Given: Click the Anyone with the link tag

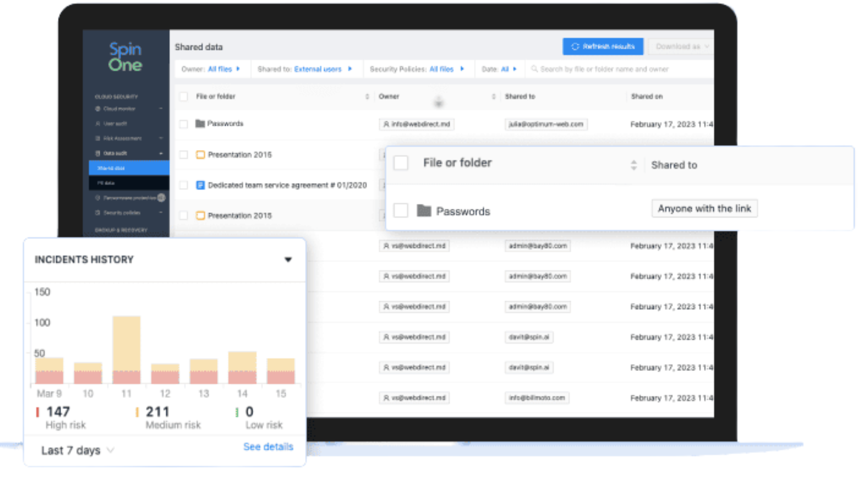Looking at the screenshot, I should coord(704,209).
